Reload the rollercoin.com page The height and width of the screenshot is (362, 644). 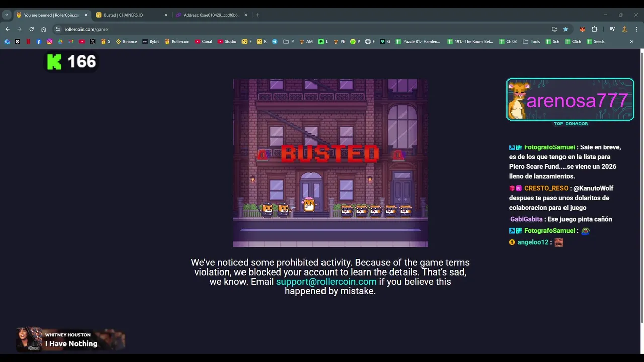31,29
